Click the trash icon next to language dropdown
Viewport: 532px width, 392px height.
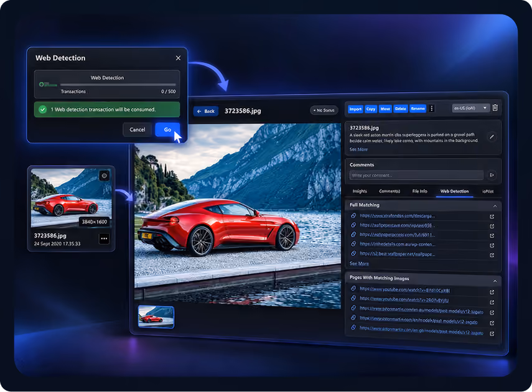coord(495,108)
